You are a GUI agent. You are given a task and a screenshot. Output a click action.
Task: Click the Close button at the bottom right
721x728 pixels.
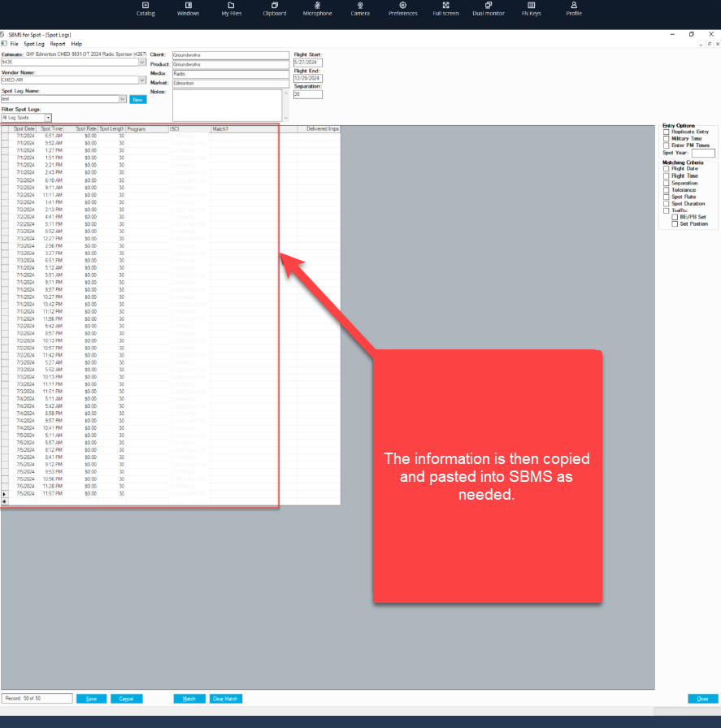coord(703,699)
